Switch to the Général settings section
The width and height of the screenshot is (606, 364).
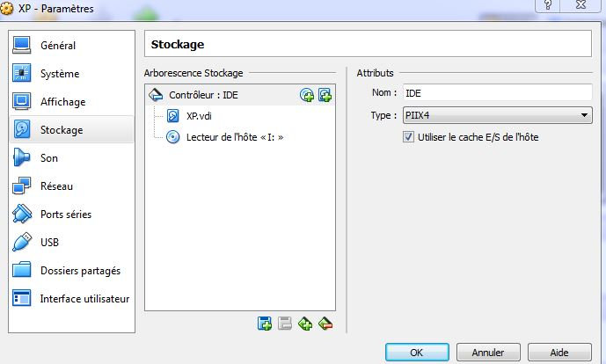pyautogui.click(x=58, y=46)
